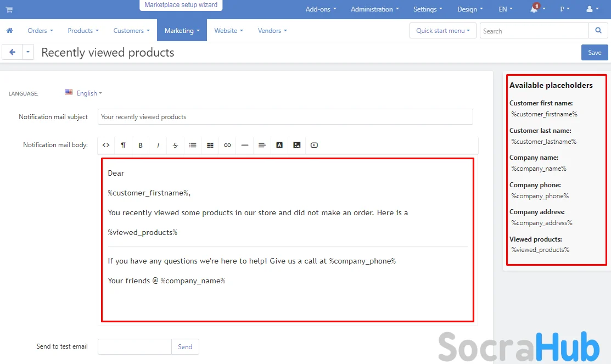Insert a video via editor toolbar
The height and width of the screenshot is (364, 611).
(314, 145)
